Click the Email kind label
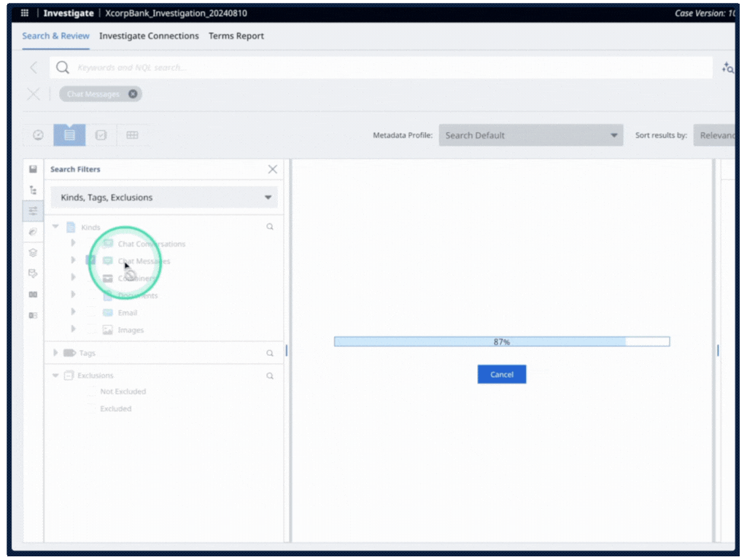The image size is (747, 560). tap(128, 313)
